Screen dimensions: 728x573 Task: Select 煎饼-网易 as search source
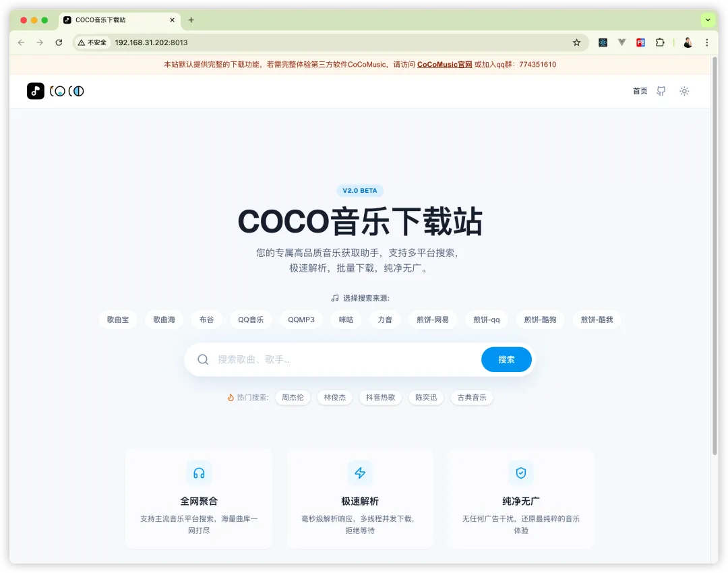433,320
